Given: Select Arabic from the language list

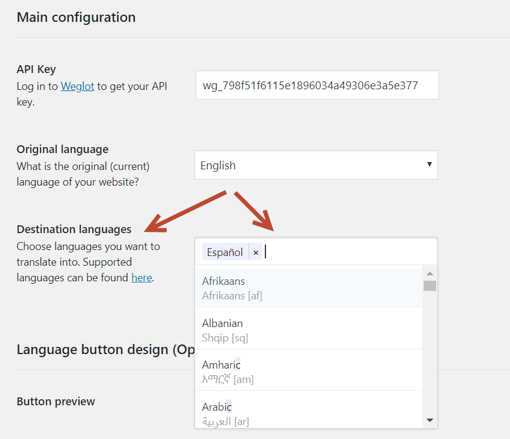Looking at the screenshot, I should point(309,411).
